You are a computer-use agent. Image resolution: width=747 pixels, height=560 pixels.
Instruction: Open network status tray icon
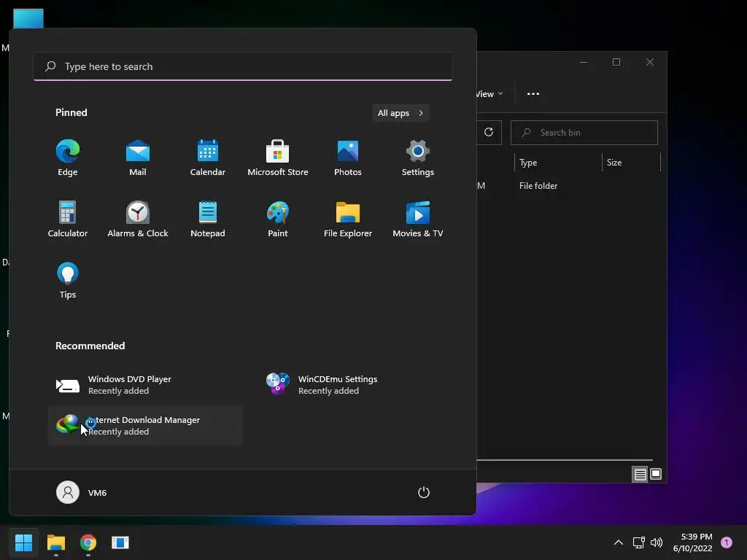pos(638,542)
